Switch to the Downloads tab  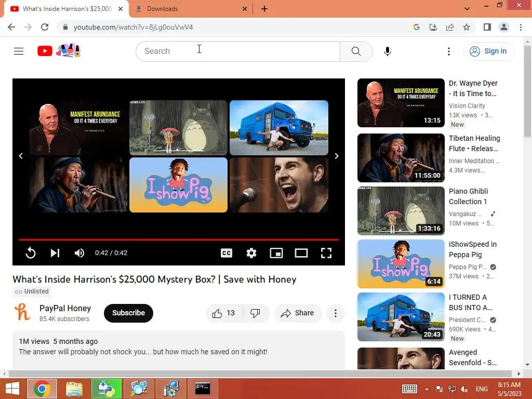click(191, 9)
